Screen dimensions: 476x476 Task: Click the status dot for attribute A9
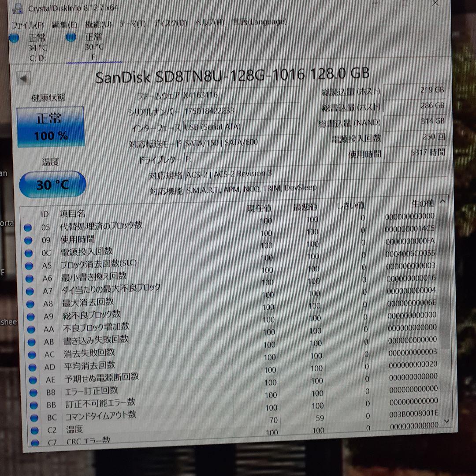coord(31,317)
